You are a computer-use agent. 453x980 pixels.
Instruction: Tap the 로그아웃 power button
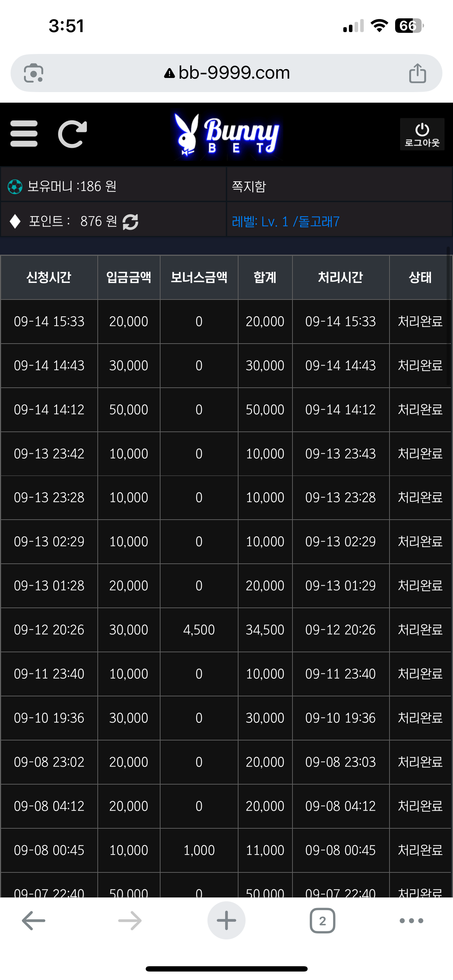pos(422,134)
